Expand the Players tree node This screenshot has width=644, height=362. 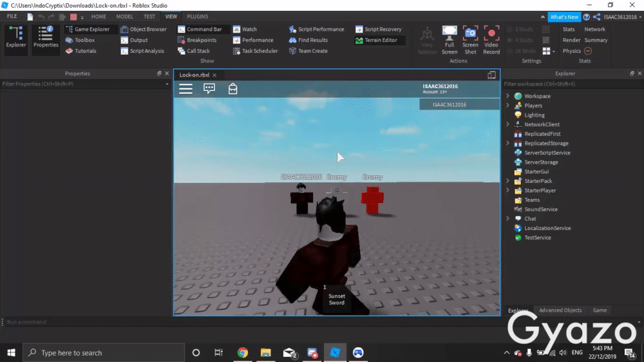click(x=507, y=106)
